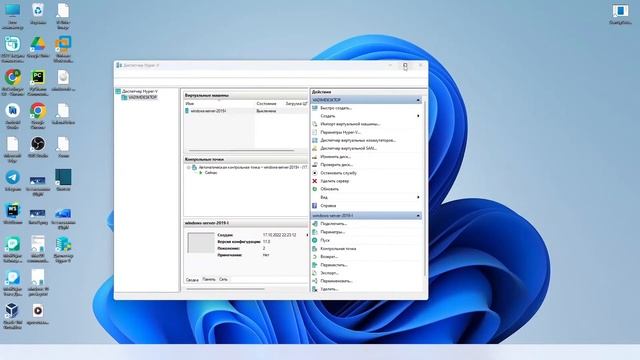Click the Переименовать (Rename) icon
This screenshot has width=640, height=360.
(x=315, y=281)
